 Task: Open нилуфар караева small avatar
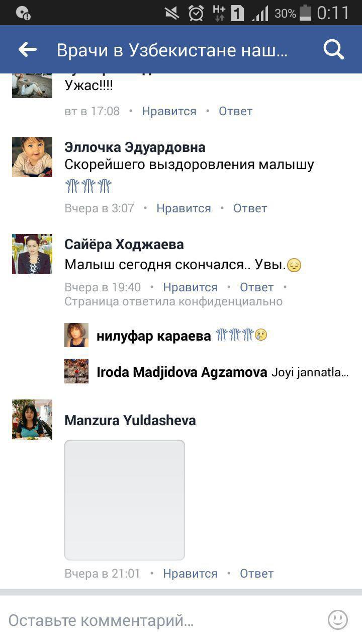coord(76,335)
